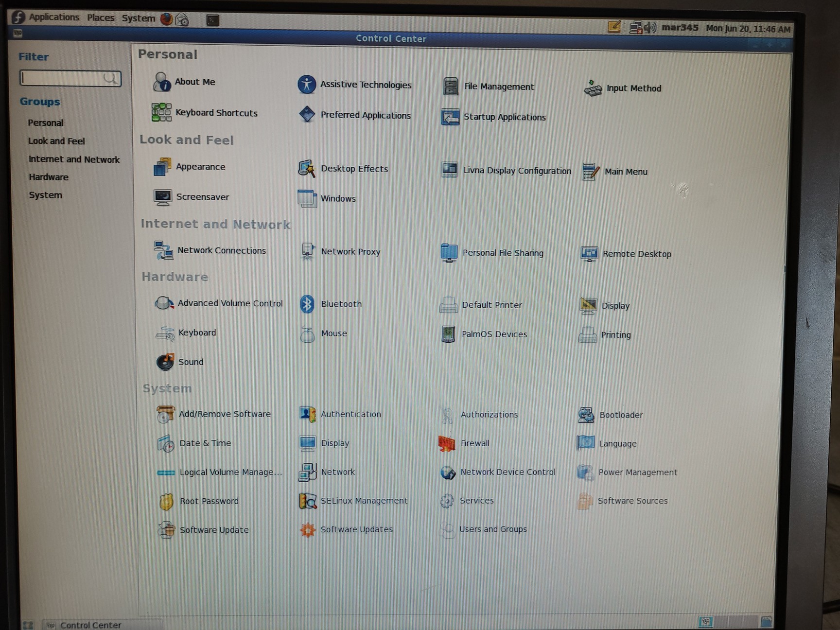Screen dimensions: 840x630
Task: Go to Internet and Network group
Action: point(74,159)
